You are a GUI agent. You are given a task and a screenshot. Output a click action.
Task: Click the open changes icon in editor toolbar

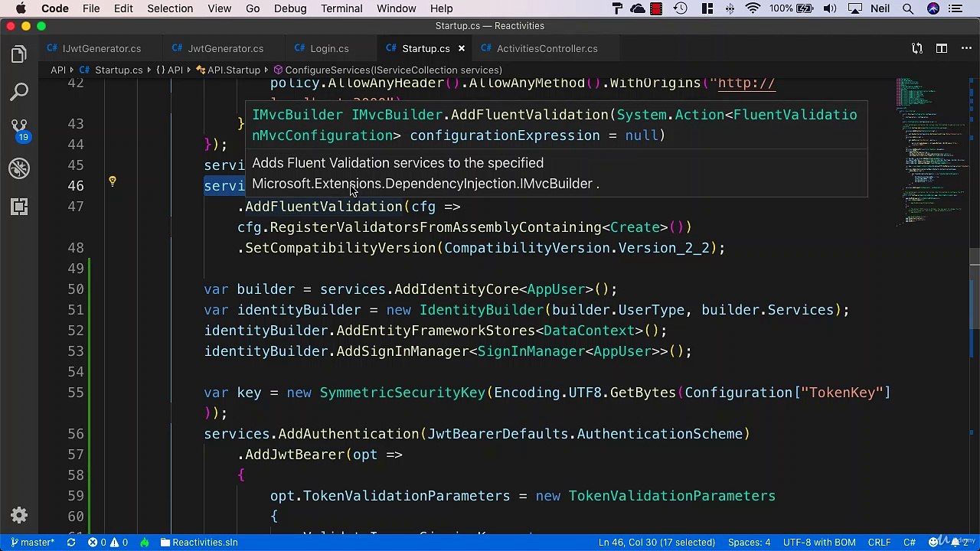click(x=917, y=48)
